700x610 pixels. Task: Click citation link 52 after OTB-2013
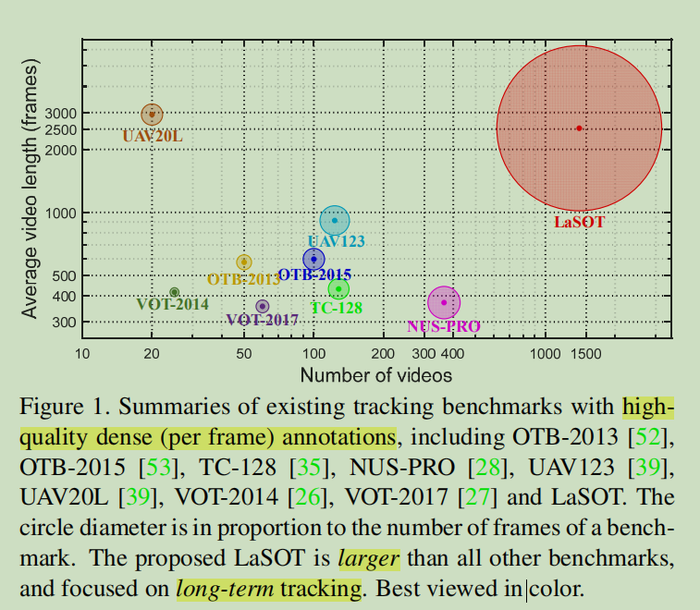click(x=647, y=437)
